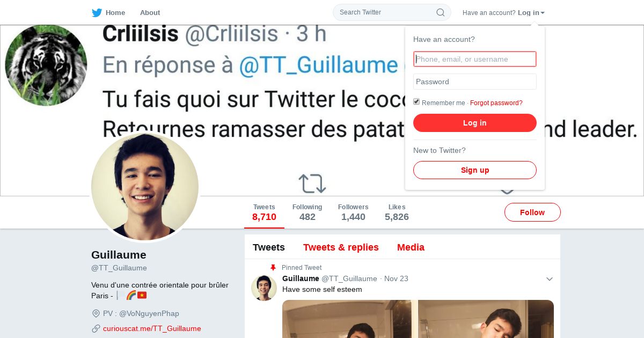Open Guillaume's large profile picture
644x338 pixels.
coord(145,187)
